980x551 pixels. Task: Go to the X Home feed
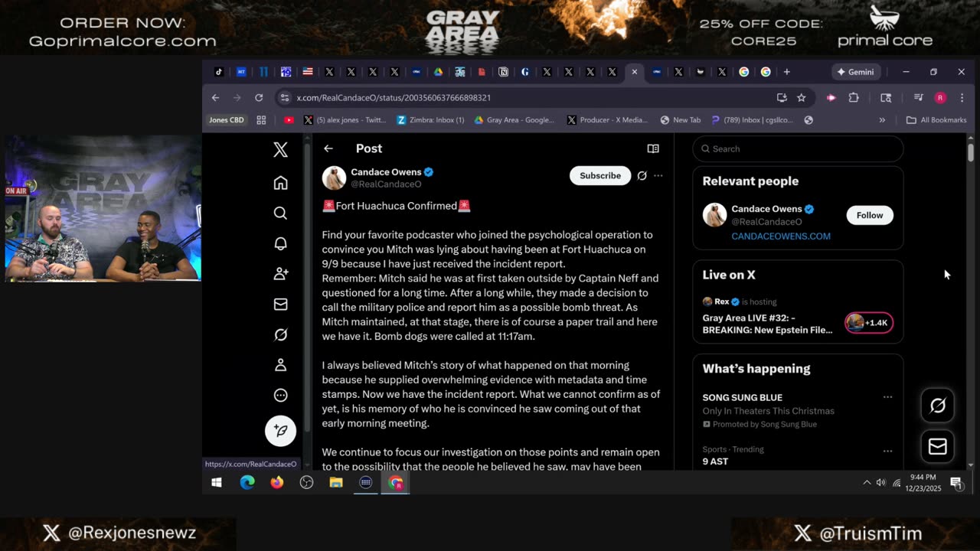pos(280,183)
